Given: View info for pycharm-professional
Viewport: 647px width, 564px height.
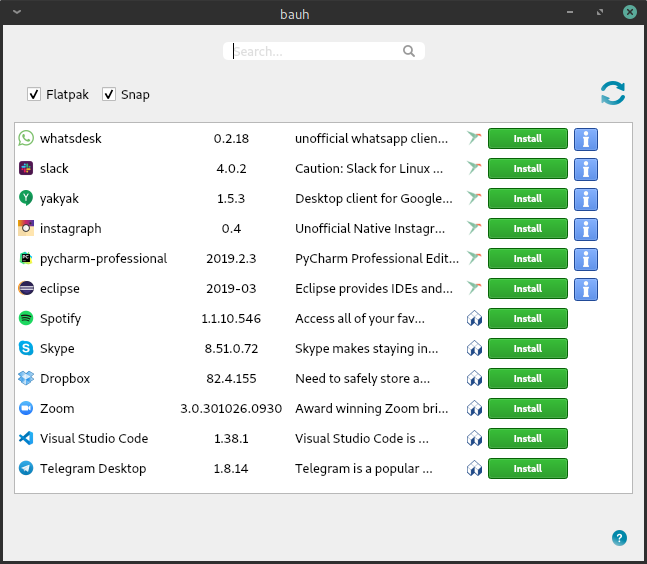Looking at the screenshot, I should click(x=586, y=259).
